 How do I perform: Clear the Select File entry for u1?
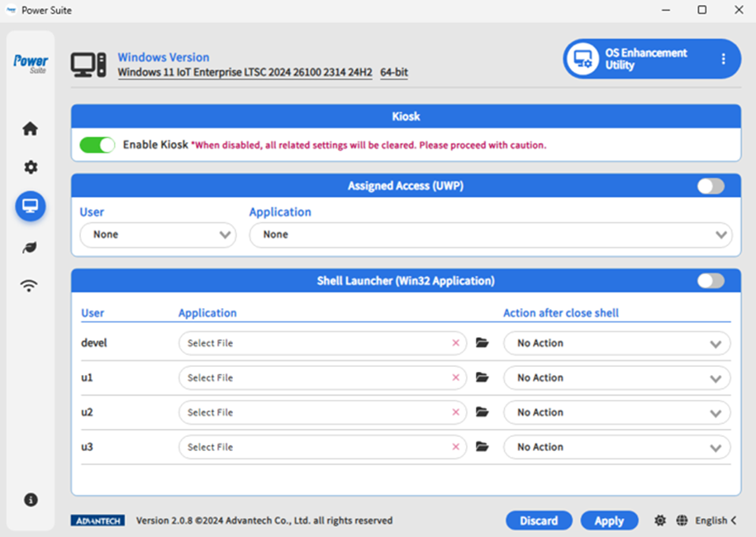(x=455, y=378)
